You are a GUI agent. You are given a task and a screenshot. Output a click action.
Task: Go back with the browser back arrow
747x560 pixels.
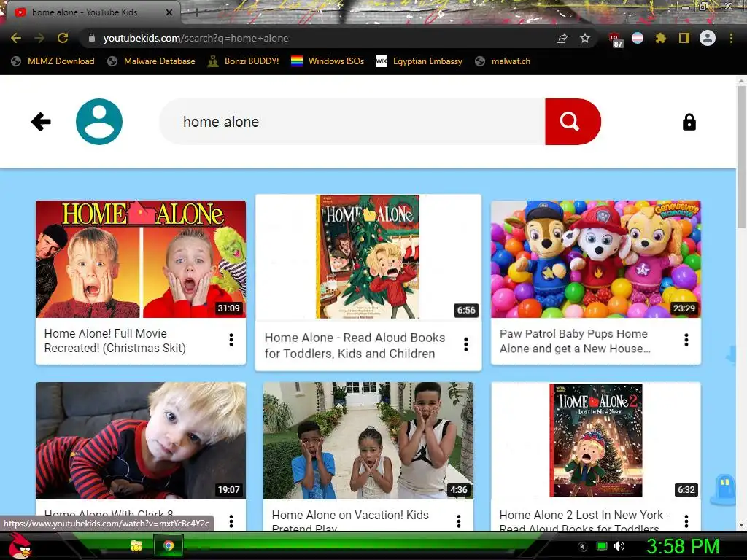(16, 38)
